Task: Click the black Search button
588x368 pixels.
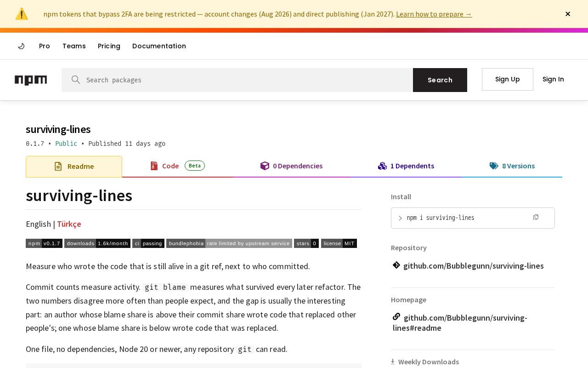Action: (x=440, y=80)
